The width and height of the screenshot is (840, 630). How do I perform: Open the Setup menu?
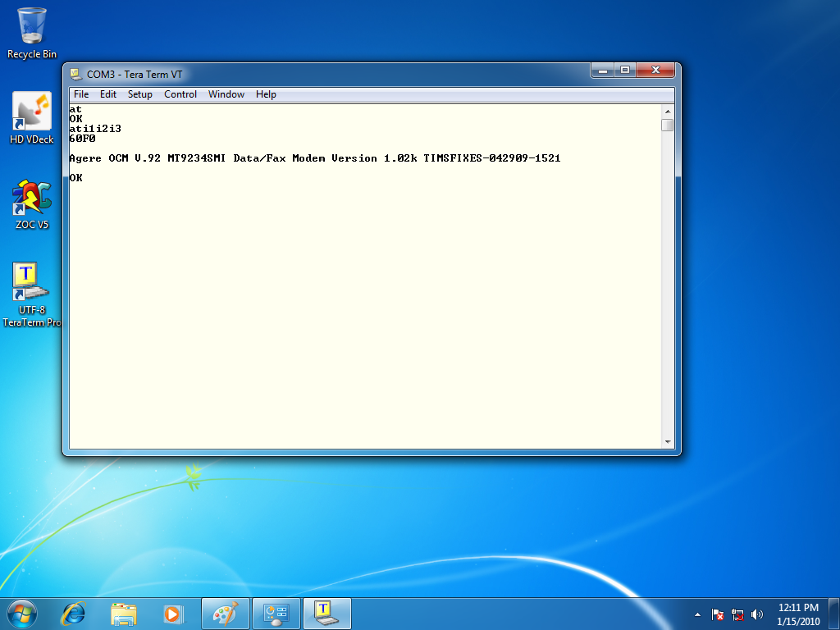139,94
